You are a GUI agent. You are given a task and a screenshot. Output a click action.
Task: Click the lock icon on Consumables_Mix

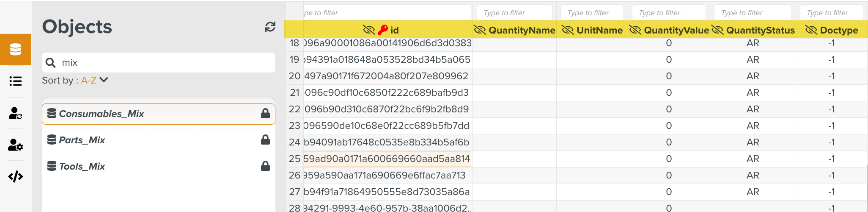click(265, 114)
